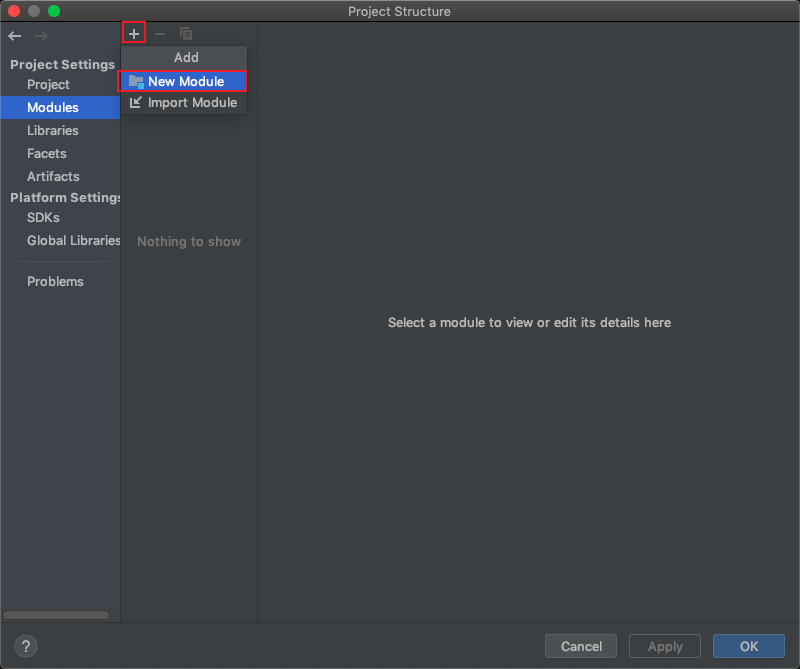800x669 pixels.
Task: Choose Import Module from the Add popup
Action: pos(183,103)
